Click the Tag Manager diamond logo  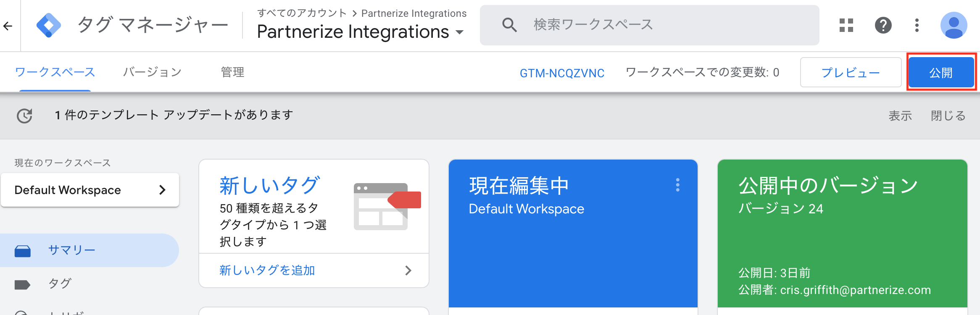tap(49, 25)
